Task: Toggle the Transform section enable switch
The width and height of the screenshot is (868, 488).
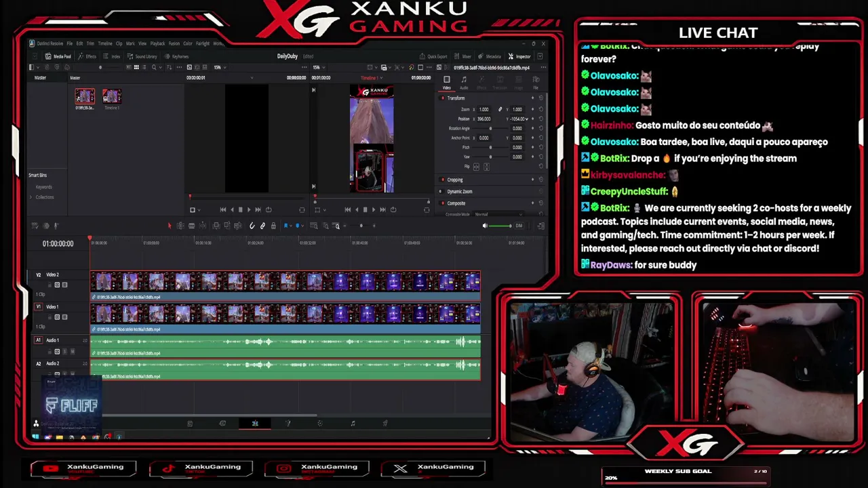Action: tap(443, 98)
